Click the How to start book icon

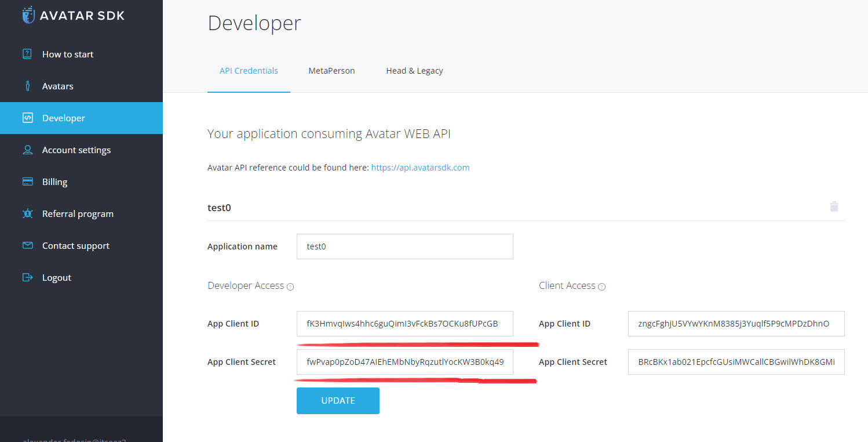point(27,54)
